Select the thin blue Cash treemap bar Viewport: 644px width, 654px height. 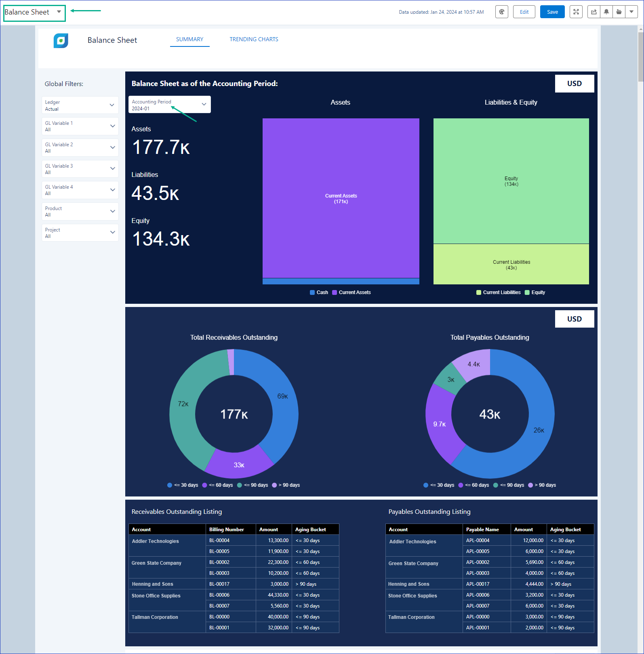point(341,281)
